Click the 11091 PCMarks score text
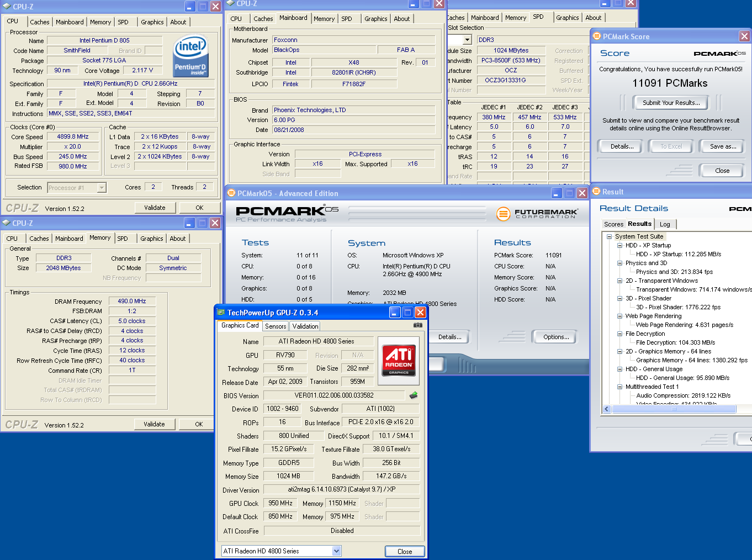 pos(670,83)
